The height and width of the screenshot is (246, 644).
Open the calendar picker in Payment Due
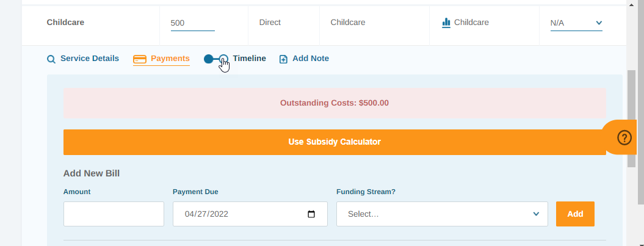(311, 214)
